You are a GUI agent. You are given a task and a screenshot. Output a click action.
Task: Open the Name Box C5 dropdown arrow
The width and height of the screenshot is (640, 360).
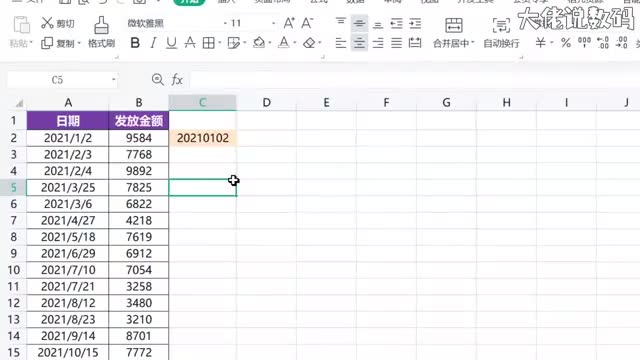(113, 80)
